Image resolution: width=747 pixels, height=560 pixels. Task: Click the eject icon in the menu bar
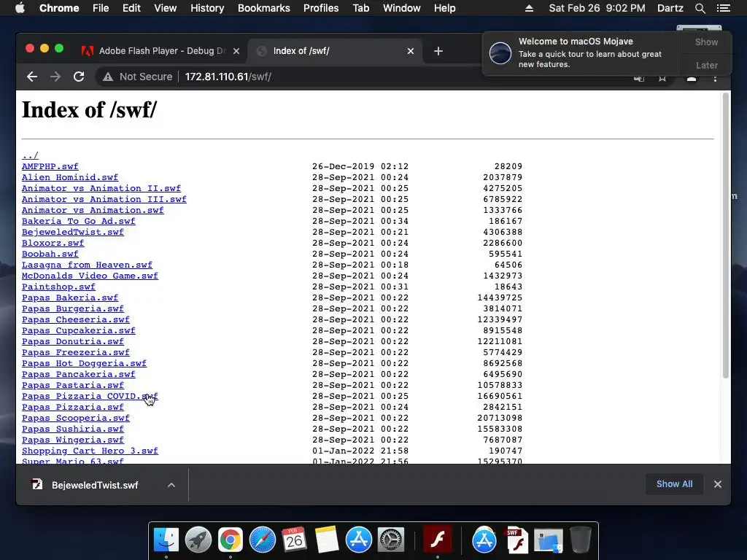(x=529, y=8)
